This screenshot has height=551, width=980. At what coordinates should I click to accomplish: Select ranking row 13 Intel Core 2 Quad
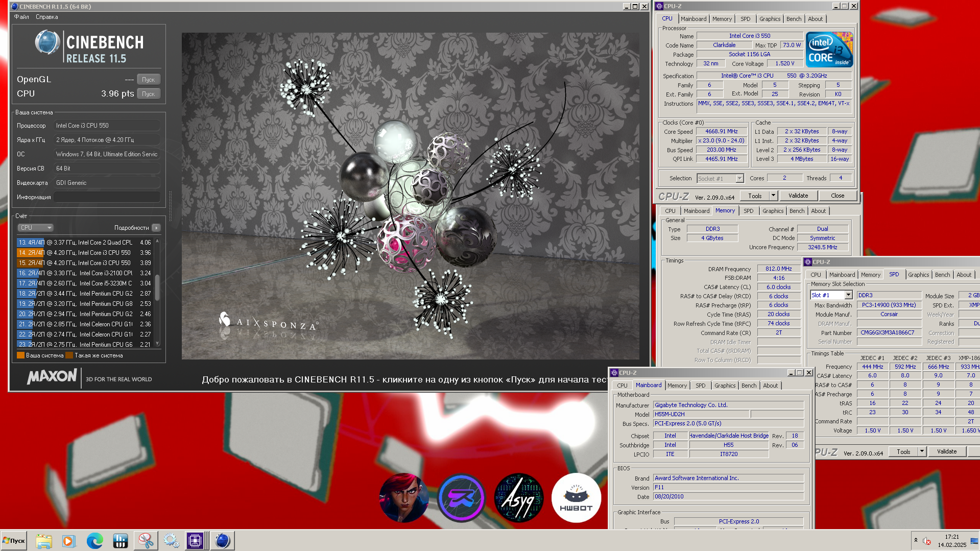(85, 243)
